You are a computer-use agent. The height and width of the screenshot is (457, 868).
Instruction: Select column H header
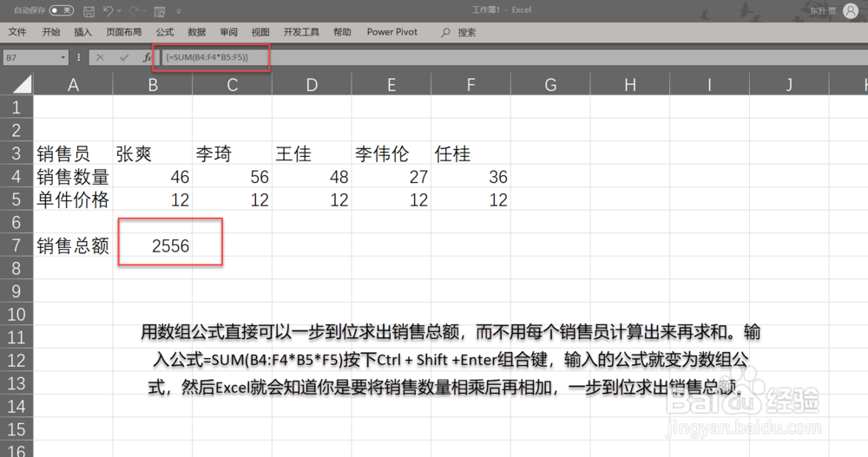click(630, 85)
